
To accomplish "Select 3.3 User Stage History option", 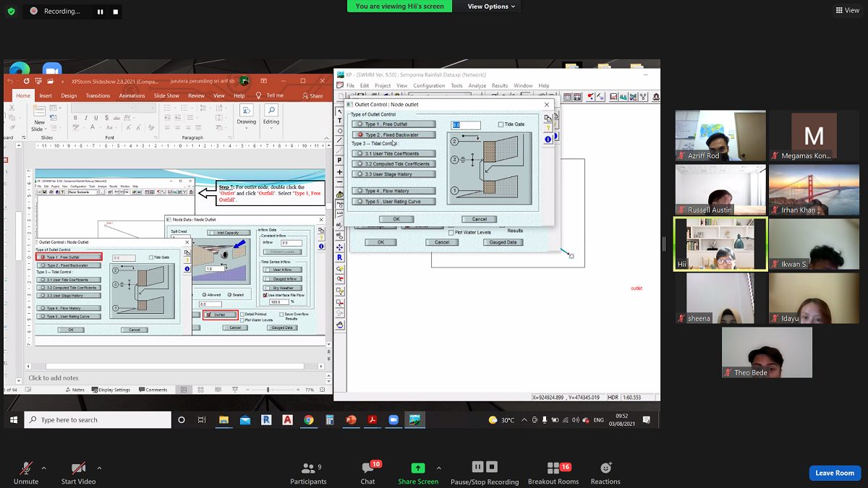I will point(393,174).
